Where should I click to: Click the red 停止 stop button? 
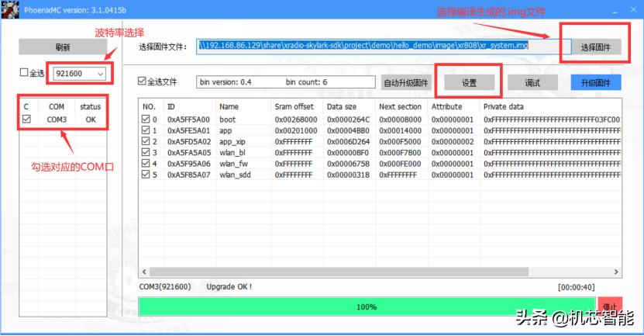[x=610, y=307]
